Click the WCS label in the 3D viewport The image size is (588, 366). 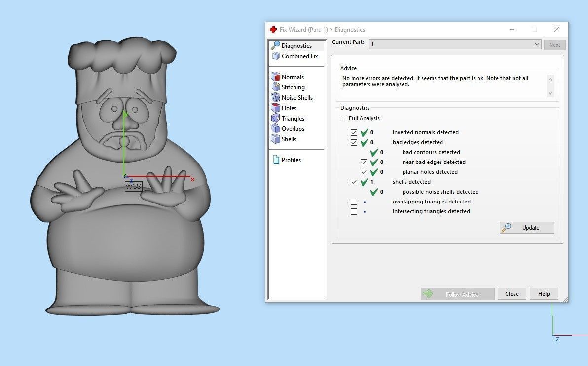(x=134, y=186)
